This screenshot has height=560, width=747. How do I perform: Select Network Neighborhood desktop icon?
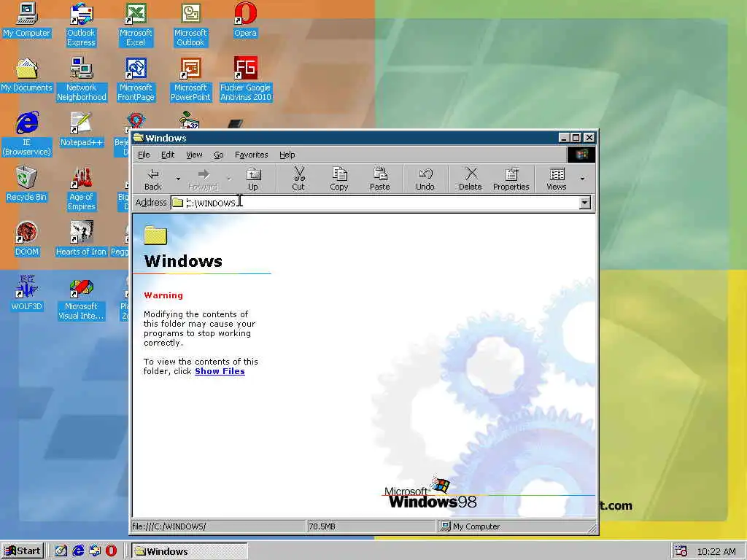(82, 79)
